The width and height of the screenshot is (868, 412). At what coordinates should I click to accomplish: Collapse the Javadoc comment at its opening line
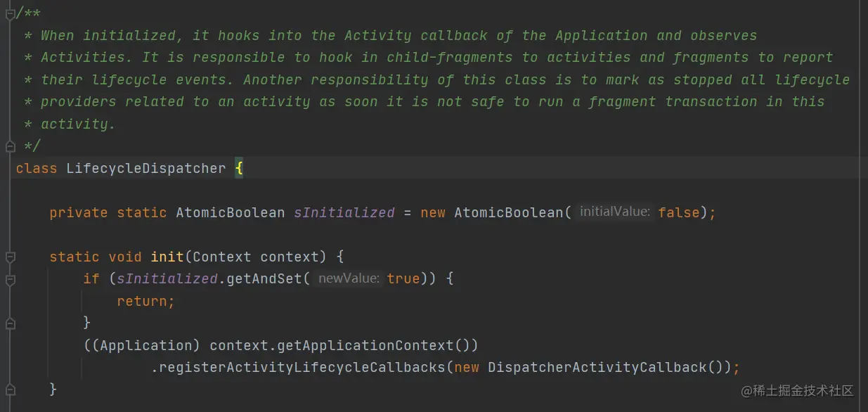[10, 13]
